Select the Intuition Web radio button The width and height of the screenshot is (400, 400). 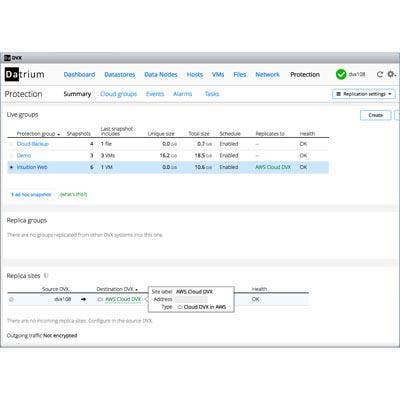11,167
